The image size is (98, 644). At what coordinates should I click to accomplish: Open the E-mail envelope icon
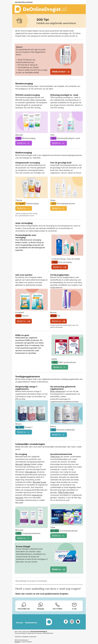74,604
